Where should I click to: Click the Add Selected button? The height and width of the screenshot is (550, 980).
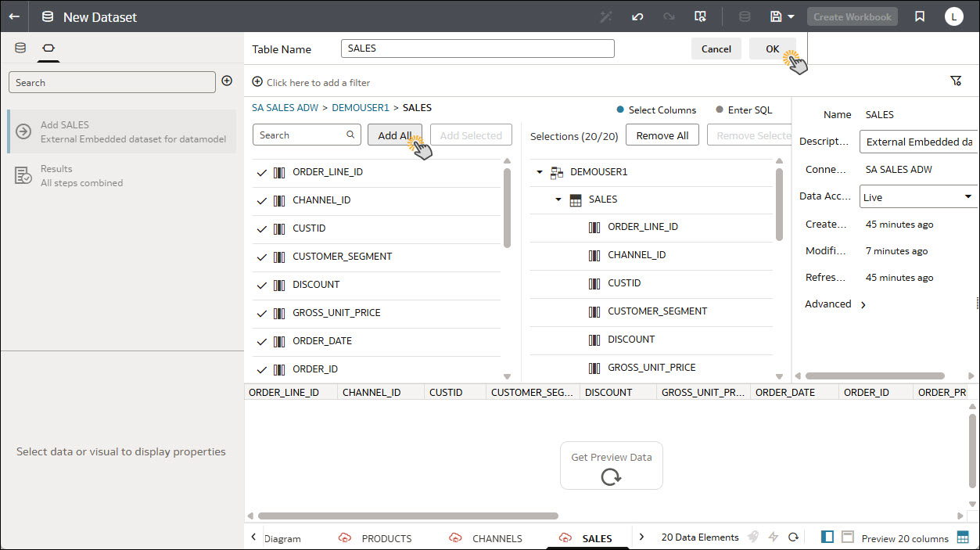[471, 135]
